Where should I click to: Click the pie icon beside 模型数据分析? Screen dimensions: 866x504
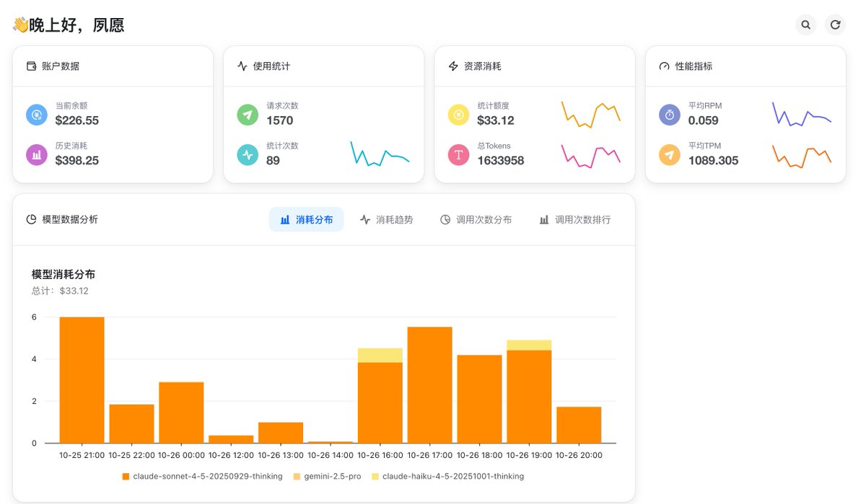pos(31,219)
